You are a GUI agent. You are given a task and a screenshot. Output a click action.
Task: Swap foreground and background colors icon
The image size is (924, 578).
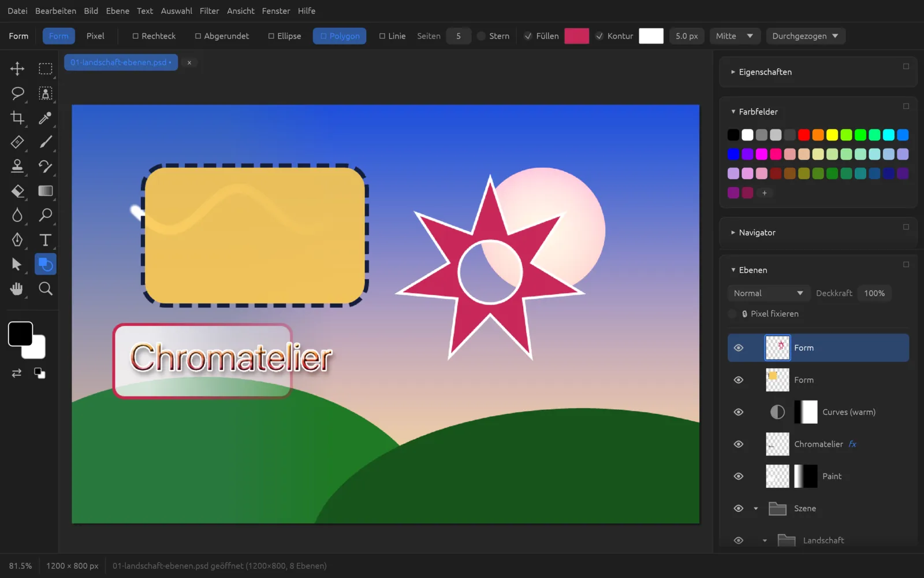(x=17, y=373)
